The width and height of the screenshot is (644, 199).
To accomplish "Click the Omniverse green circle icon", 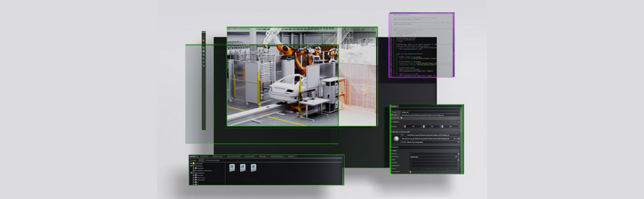I will click(194, 166).
